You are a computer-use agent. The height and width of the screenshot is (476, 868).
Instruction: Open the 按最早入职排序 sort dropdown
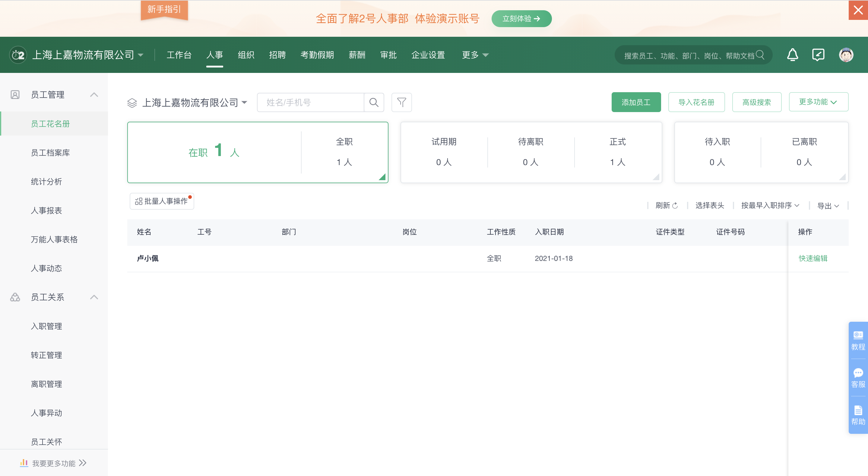[770, 205]
